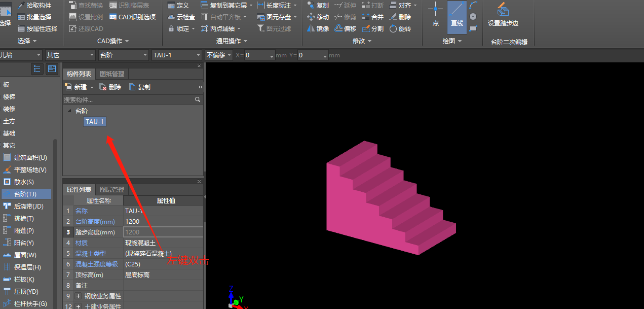
Task: Run 云检查 cloud check
Action: coord(181,17)
